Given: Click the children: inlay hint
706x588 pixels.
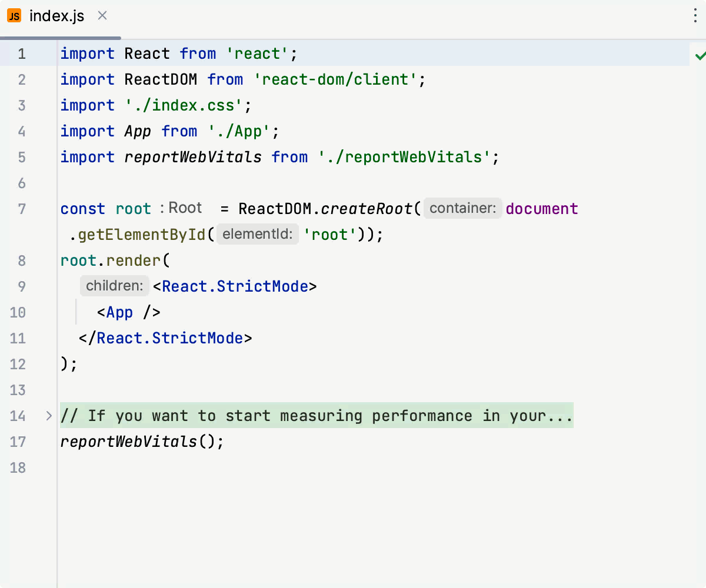Looking at the screenshot, I should (114, 286).
